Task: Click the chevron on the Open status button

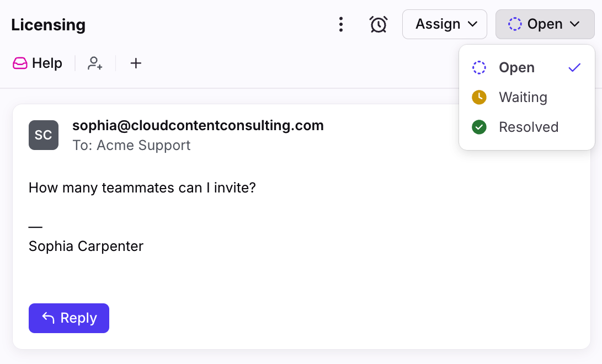Action: click(x=574, y=24)
